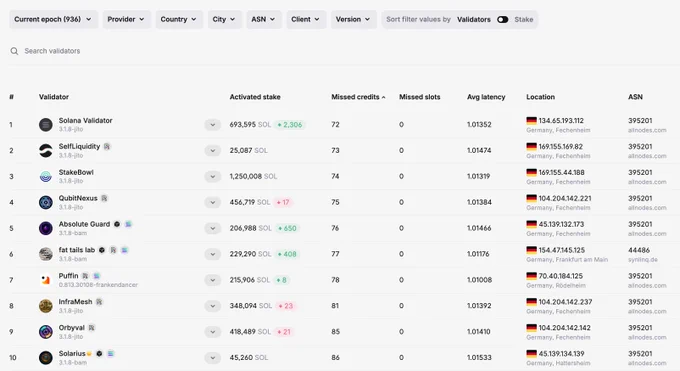Screen dimensions: 680x371
Task: Expand the Absolute Guard row chevron
Action: pos(212,228)
